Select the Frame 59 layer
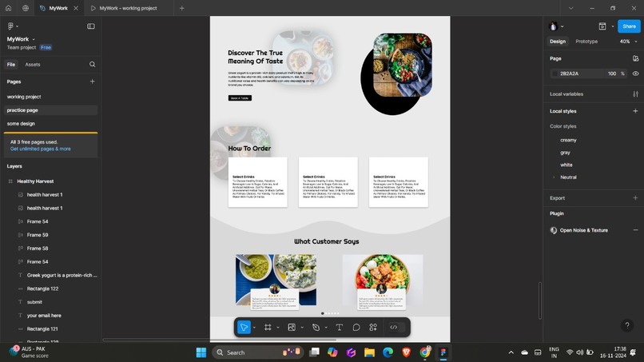 click(x=38, y=235)
